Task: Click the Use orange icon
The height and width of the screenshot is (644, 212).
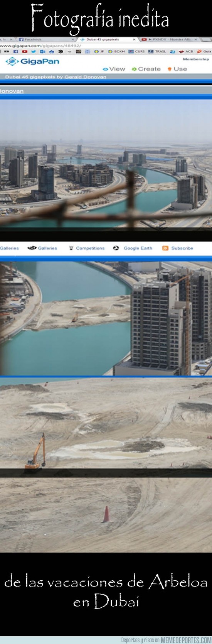Action: pyautogui.click(x=170, y=69)
